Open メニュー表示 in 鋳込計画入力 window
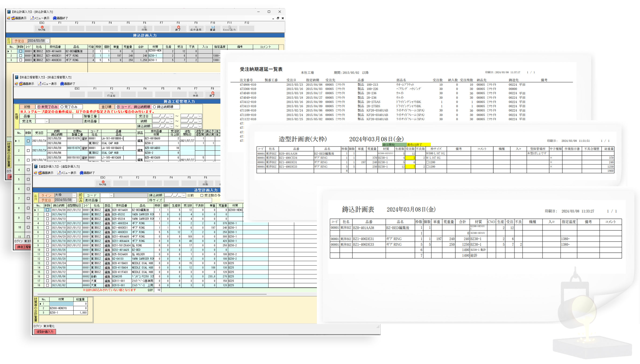 click(x=40, y=18)
